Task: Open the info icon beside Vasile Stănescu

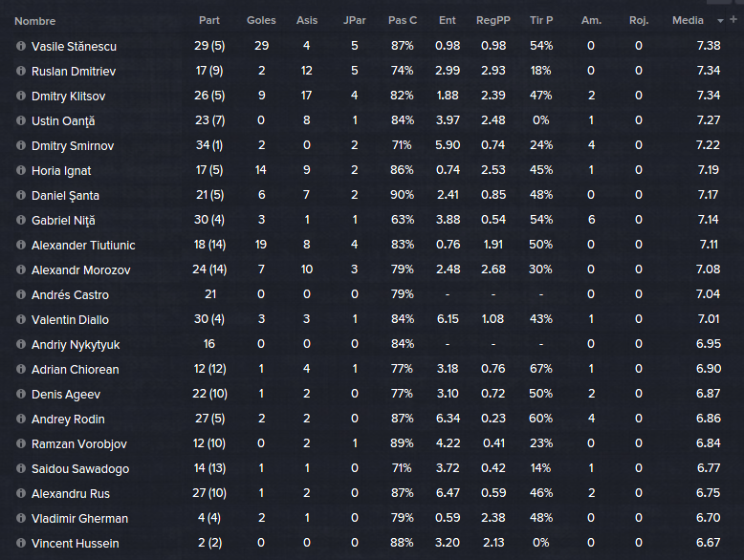Action: point(20,46)
